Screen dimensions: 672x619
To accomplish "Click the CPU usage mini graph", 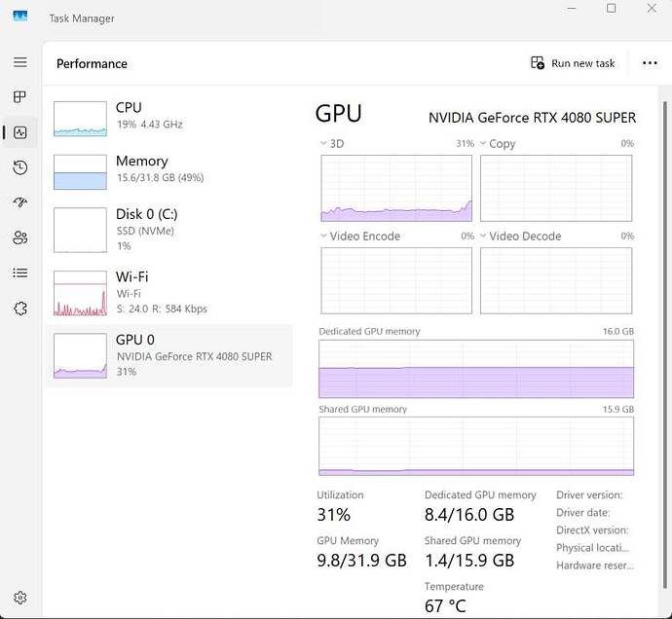I will point(80,119).
